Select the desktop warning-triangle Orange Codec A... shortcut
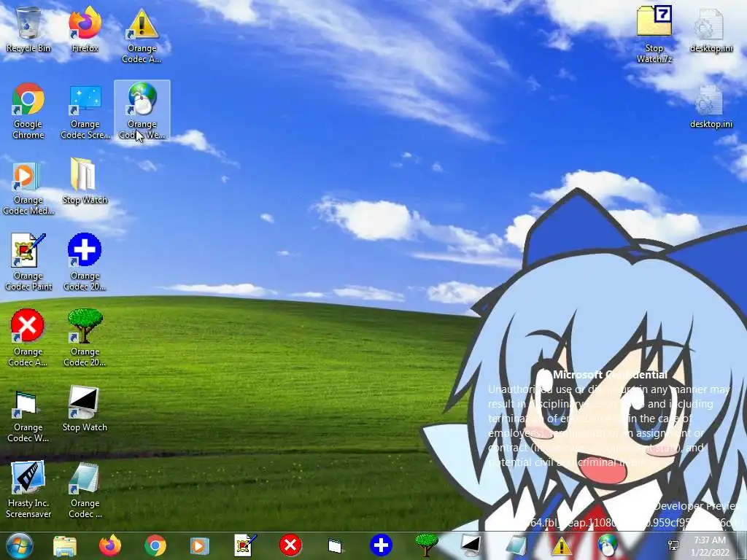 pos(142,35)
